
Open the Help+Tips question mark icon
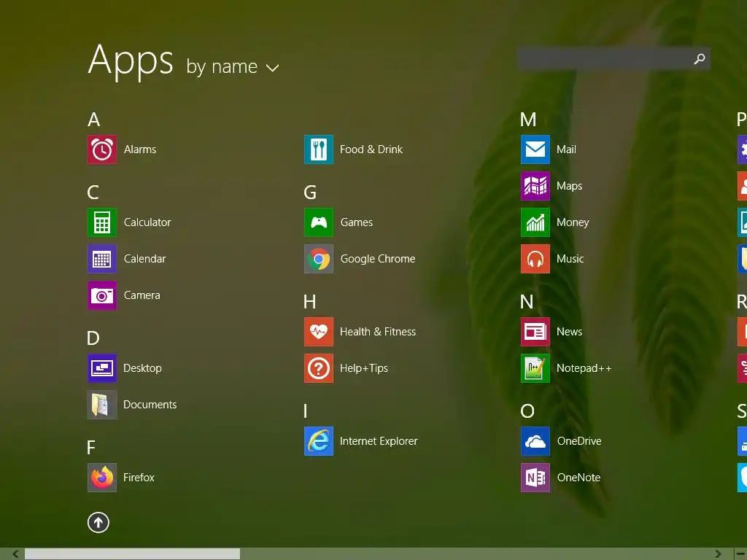tap(319, 368)
